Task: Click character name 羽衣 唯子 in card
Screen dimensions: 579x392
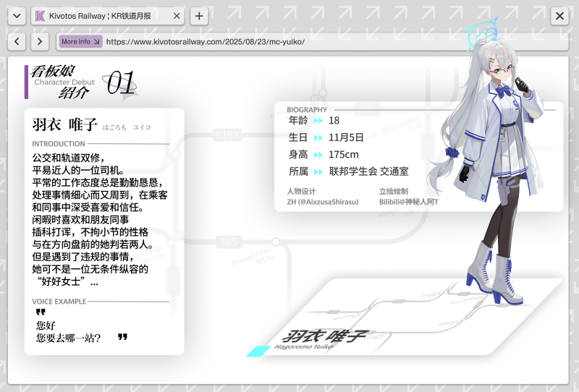Action: click(64, 124)
